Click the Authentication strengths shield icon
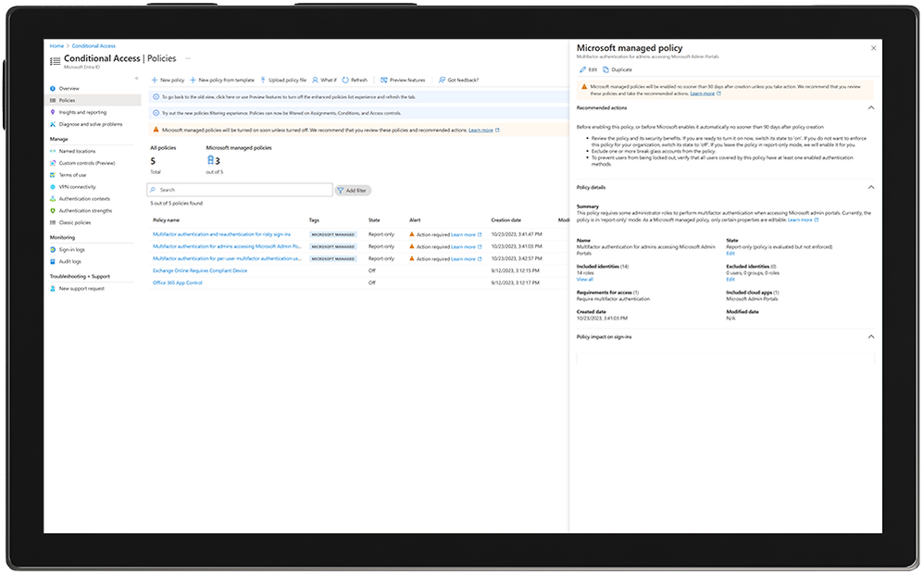Image resolution: width=924 pixels, height=575 pixels. (x=53, y=210)
